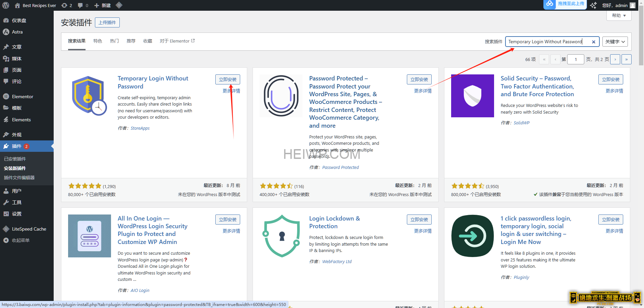The height and width of the screenshot is (308, 644).
Task: Open the 工具 tools menu
Action: click(27, 202)
